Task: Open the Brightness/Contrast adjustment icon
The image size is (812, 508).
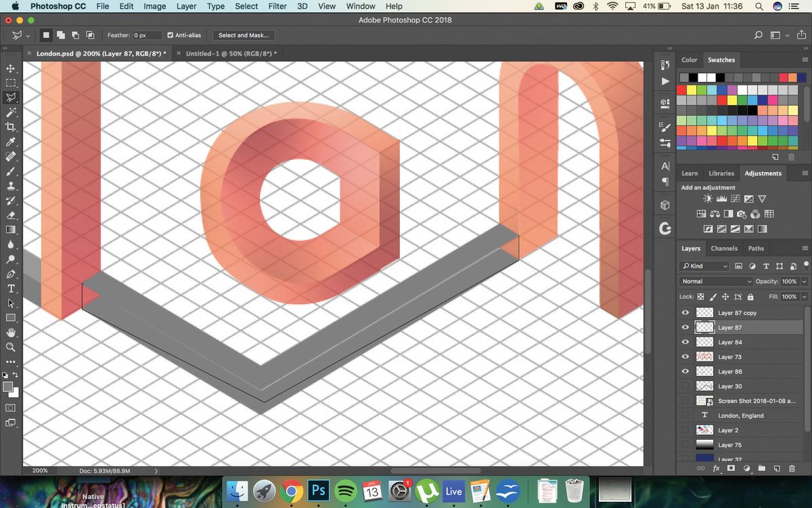Action: coord(708,198)
